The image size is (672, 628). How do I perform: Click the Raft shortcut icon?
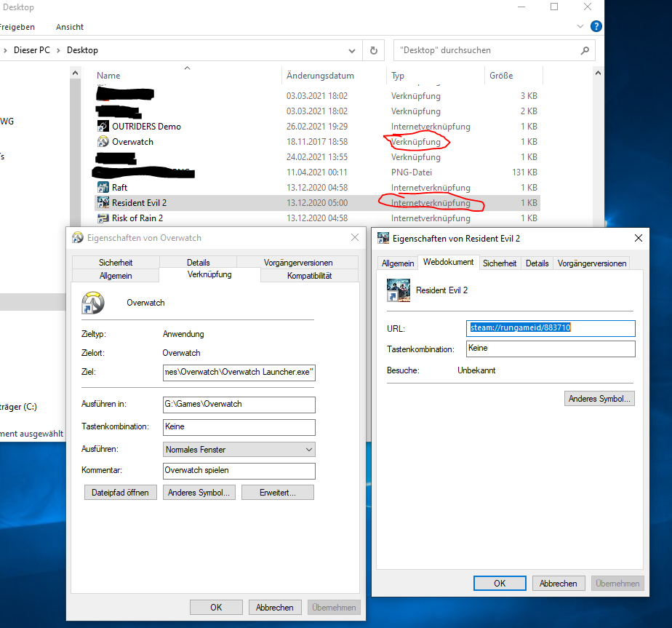[x=103, y=188]
